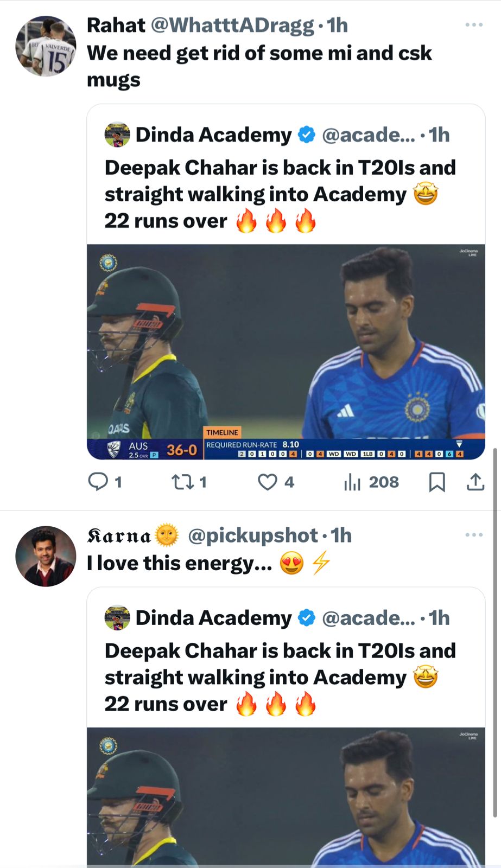Open Dinda Academy avatar in second quoted tweet
Viewport: 501px width, 868px height.
tap(117, 618)
